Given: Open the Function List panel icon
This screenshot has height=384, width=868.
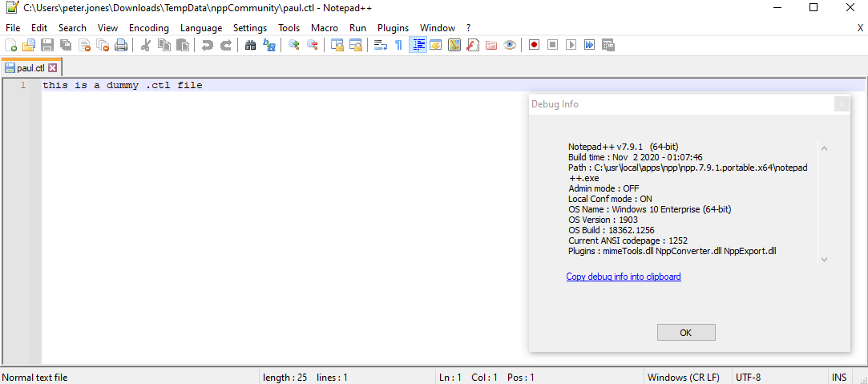Looking at the screenshot, I should (x=472, y=46).
